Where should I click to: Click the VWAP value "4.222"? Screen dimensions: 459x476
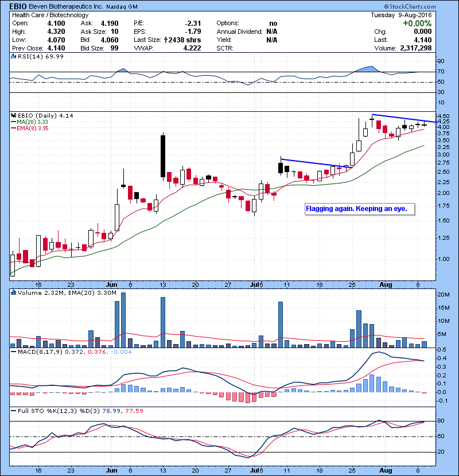click(x=192, y=48)
